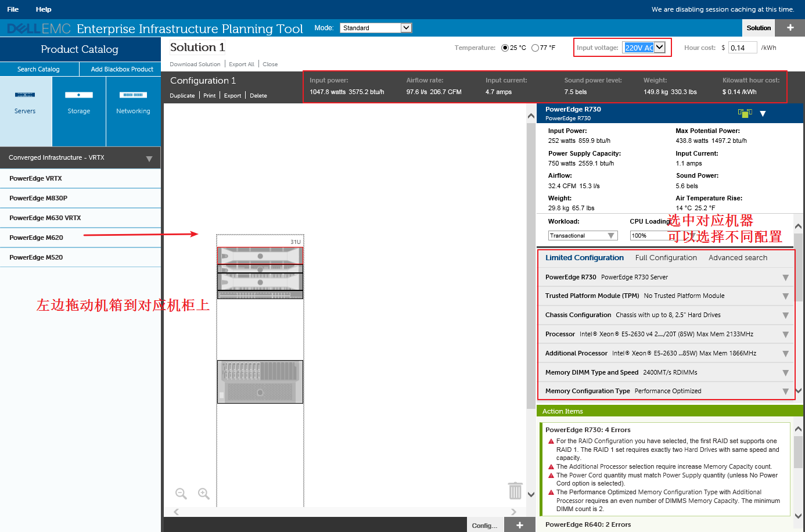Image resolution: width=805 pixels, height=532 pixels.
Task: Zoom in the rack view
Action: pyautogui.click(x=204, y=494)
